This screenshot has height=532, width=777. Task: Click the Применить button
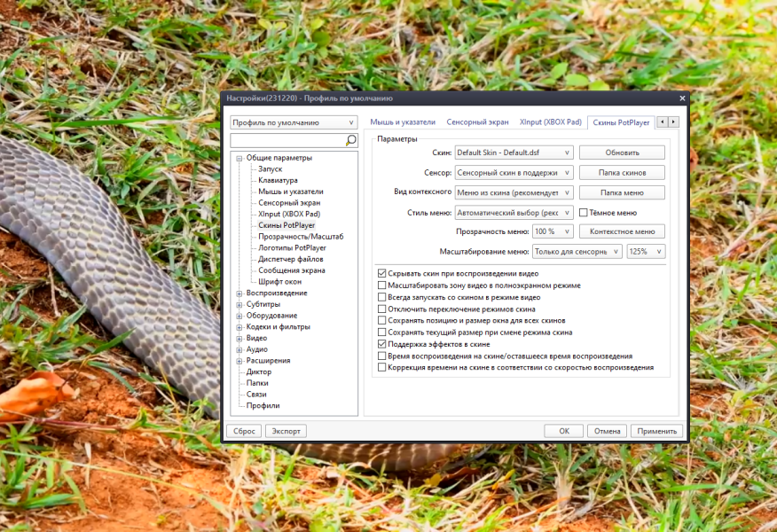pos(656,431)
